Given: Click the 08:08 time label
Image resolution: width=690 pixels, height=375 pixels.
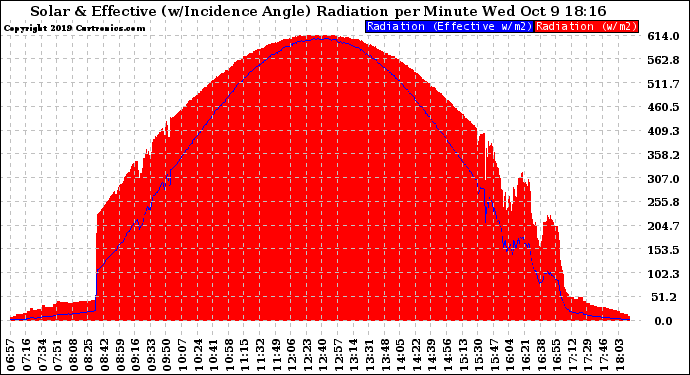Looking at the screenshot, I should point(73,355).
